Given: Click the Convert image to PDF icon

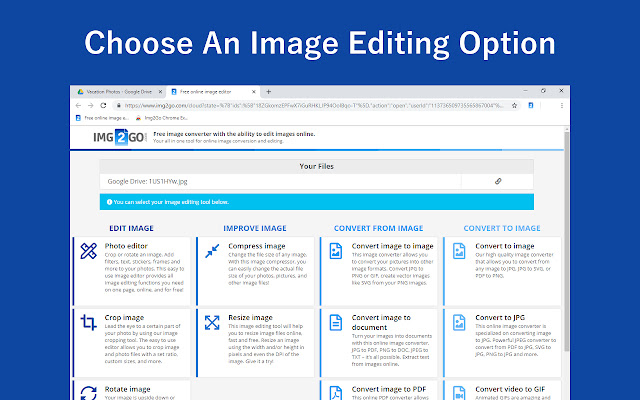Looking at the screenshot, I should (336, 393).
